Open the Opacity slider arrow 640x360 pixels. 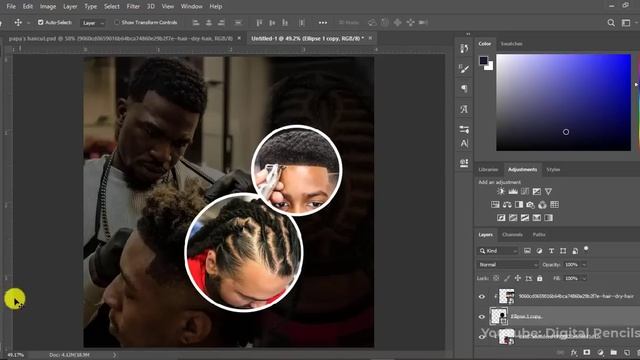coord(584,265)
